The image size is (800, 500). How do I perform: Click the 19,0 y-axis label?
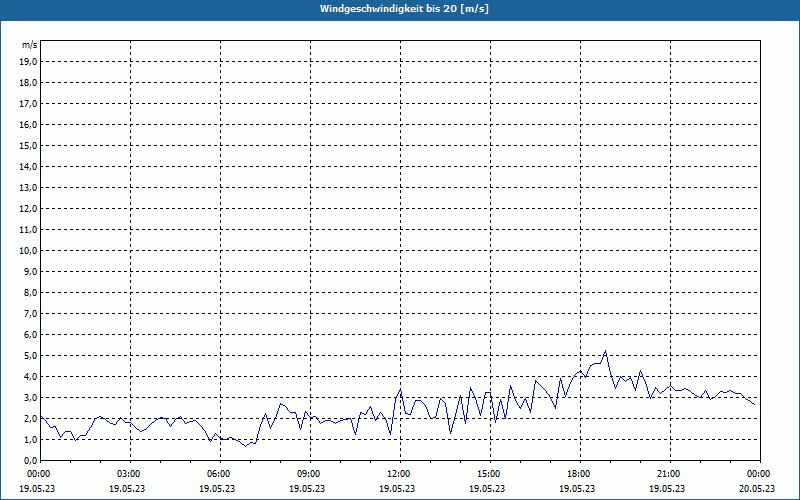(x=28, y=62)
